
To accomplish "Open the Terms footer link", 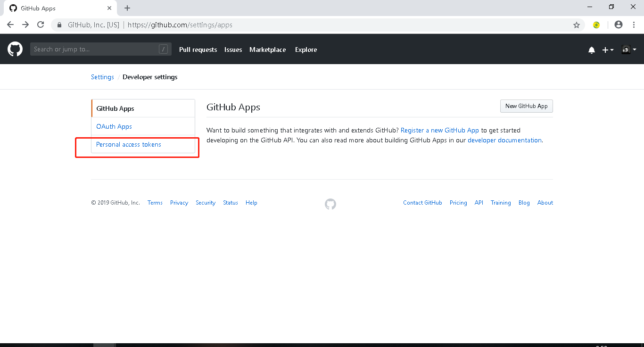I will pyautogui.click(x=155, y=203).
